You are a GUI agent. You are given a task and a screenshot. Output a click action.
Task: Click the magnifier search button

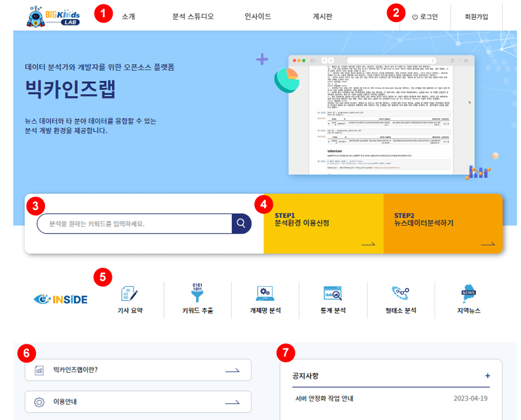241,224
